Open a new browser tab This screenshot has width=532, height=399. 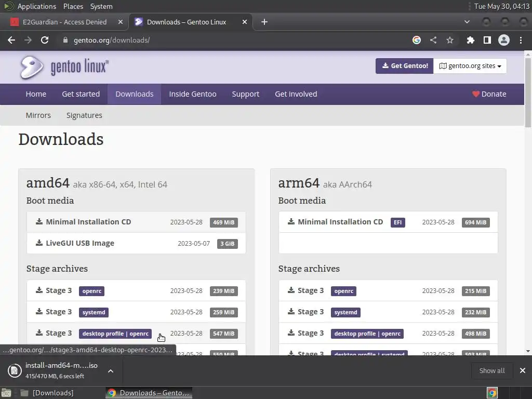(264, 22)
